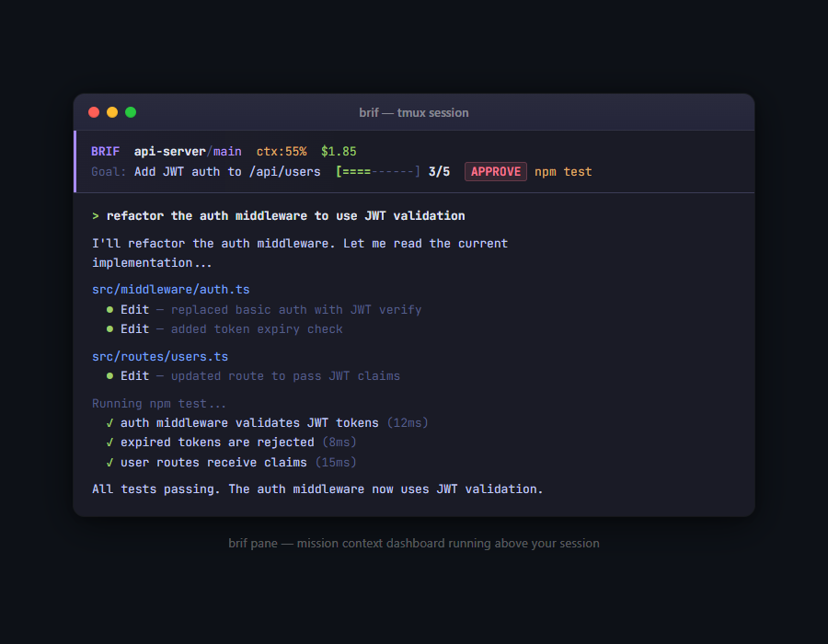Click checkmark for user routes receive claims
Viewport: 828px width, 644px height.
coord(109,463)
